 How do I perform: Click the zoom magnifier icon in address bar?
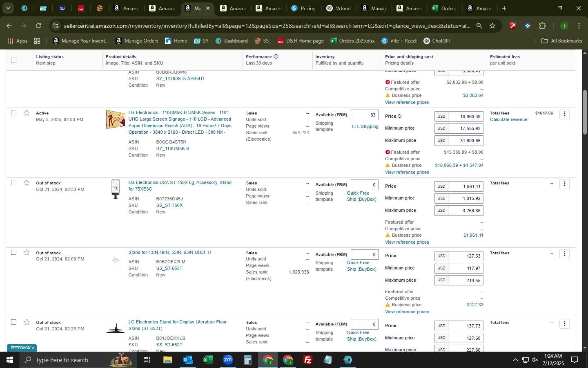[x=479, y=26]
